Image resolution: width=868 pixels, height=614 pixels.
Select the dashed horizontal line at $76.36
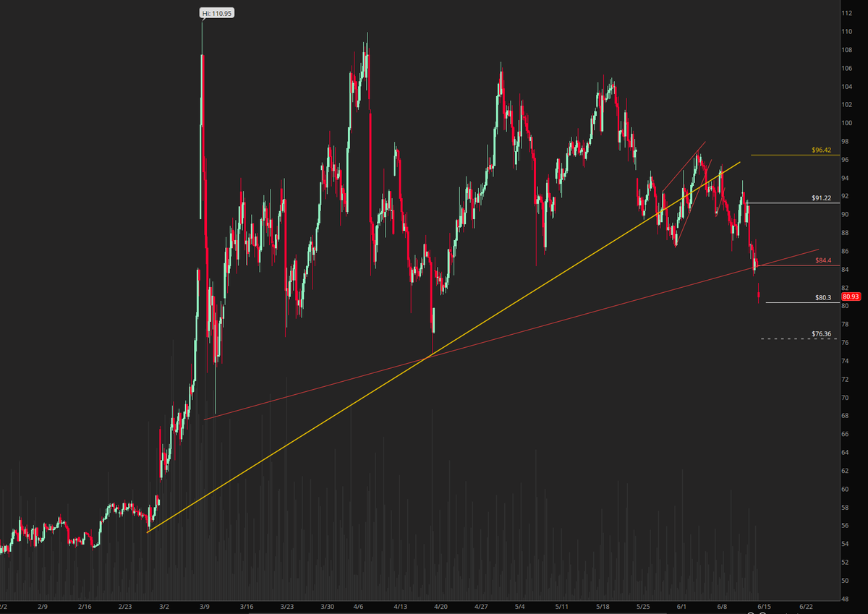click(799, 338)
